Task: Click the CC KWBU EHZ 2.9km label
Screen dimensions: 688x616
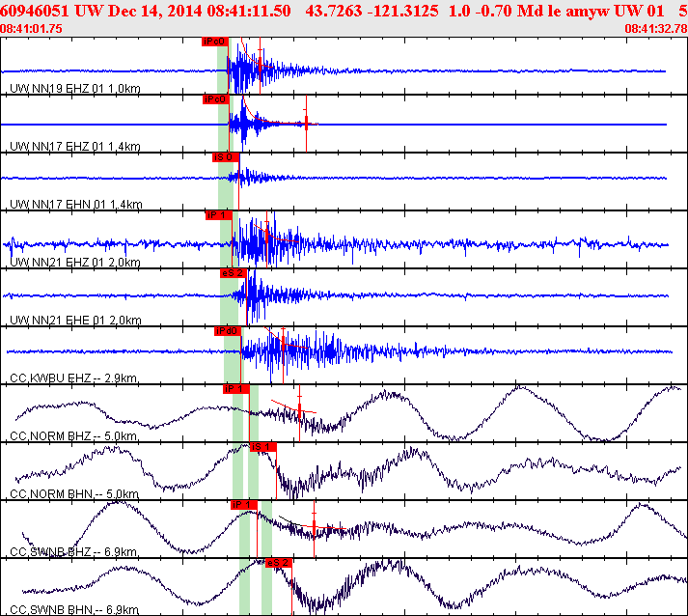Action: pyautogui.click(x=73, y=378)
